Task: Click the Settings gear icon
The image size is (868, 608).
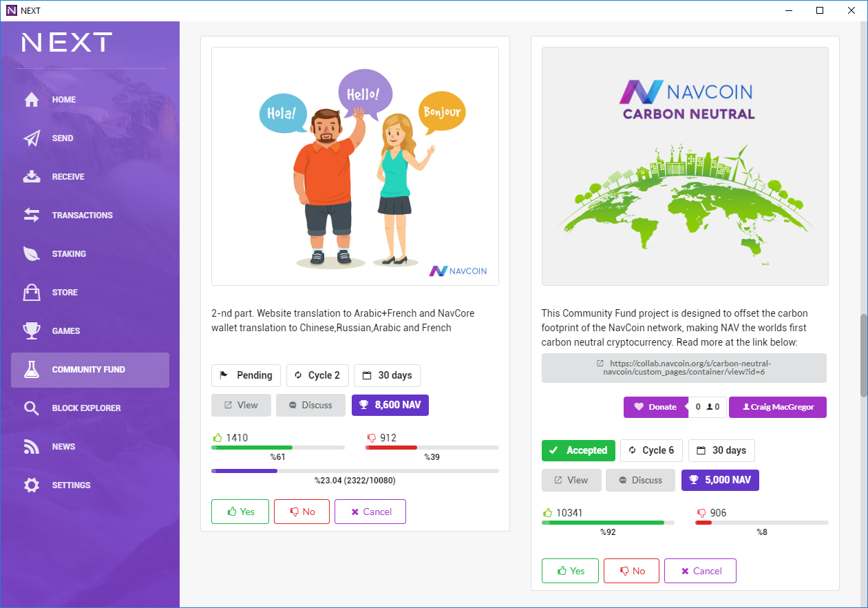Action: click(x=32, y=485)
